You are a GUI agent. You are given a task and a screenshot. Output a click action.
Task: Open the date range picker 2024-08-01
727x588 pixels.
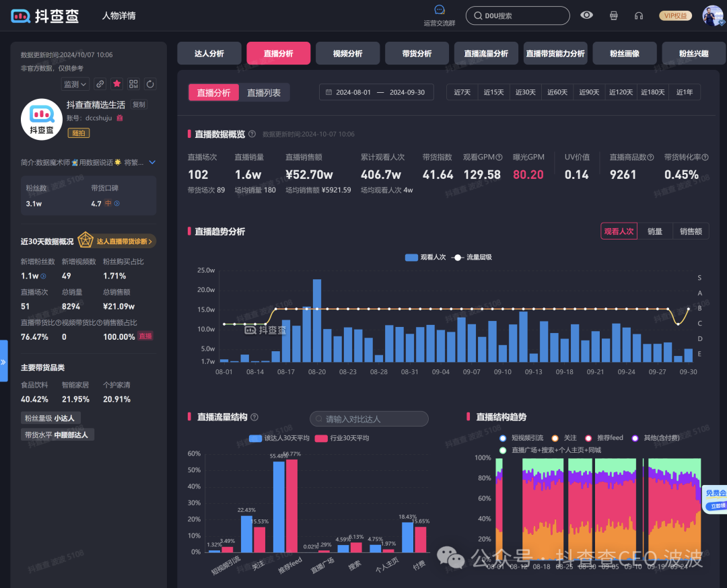click(x=376, y=92)
